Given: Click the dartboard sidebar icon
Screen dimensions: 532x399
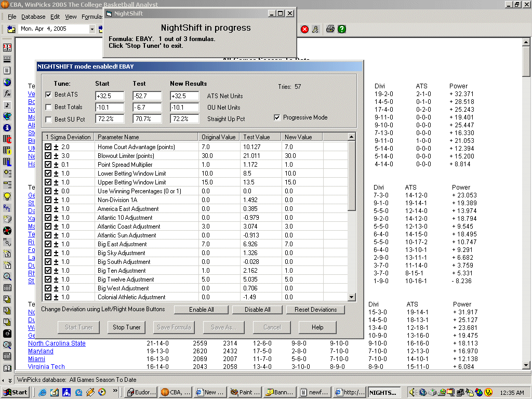Looking at the screenshot, I should (x=7, y=231).
